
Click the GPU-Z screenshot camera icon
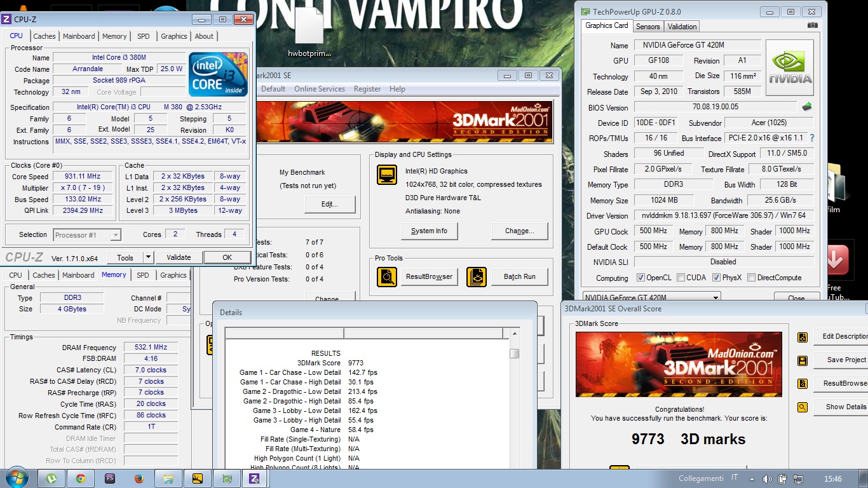(x=812, y=25)
